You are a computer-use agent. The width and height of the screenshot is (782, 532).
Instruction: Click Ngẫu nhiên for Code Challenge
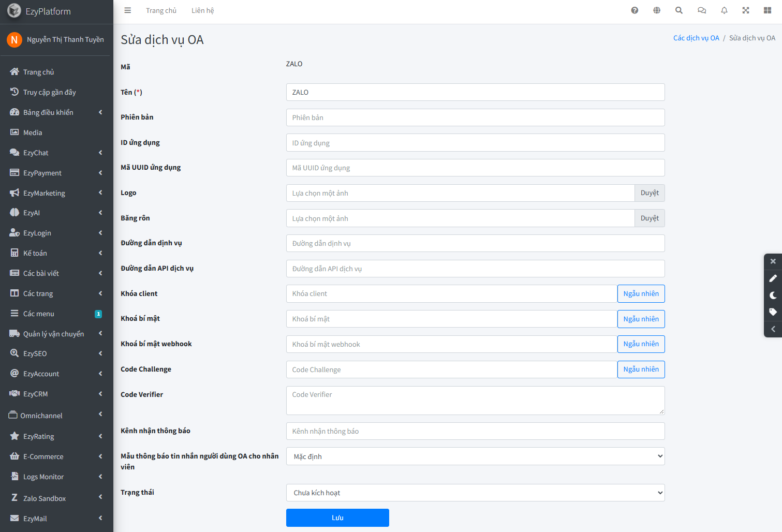click(x=641, y=370)
